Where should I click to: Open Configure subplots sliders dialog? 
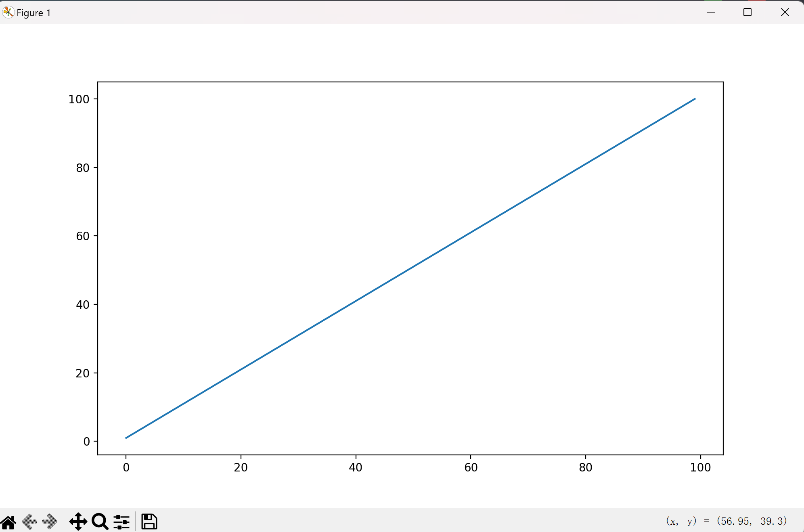point(121,522)
